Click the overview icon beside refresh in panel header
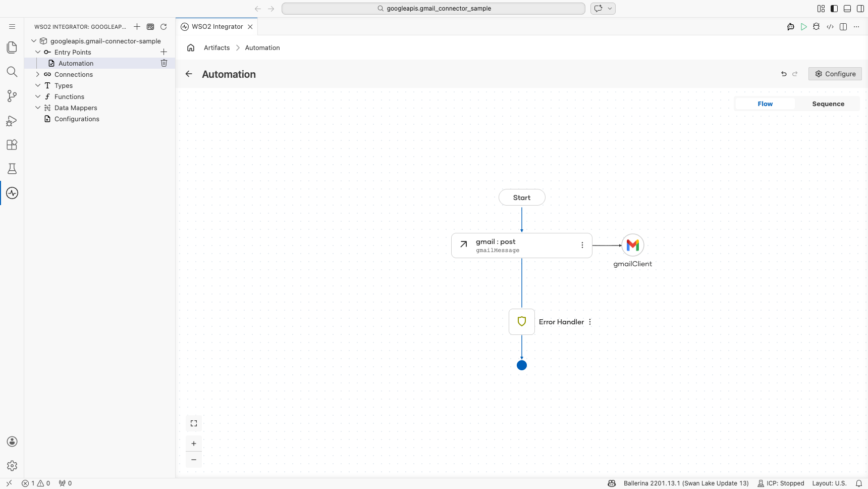This screenshot has height=489, width=868. tap(150, 27)
